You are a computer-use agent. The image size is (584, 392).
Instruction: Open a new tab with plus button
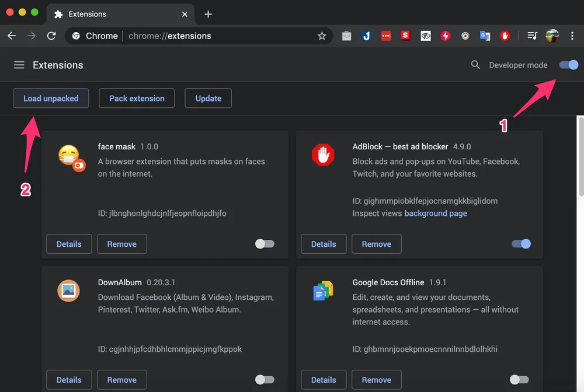pos(208,14)
